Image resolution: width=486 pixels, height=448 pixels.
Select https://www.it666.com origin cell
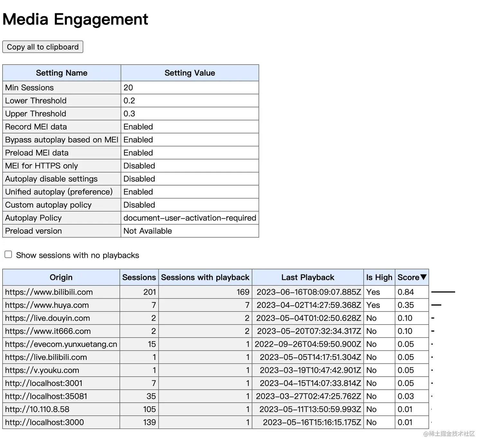61,331
